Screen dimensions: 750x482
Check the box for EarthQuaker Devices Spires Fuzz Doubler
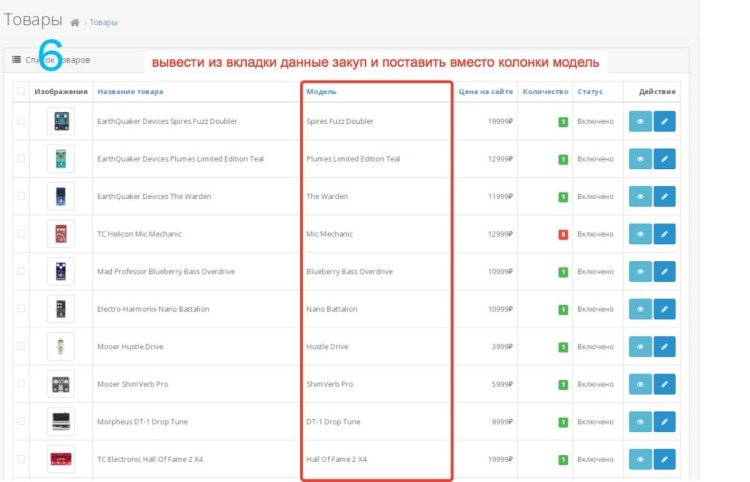coord(20,121)
